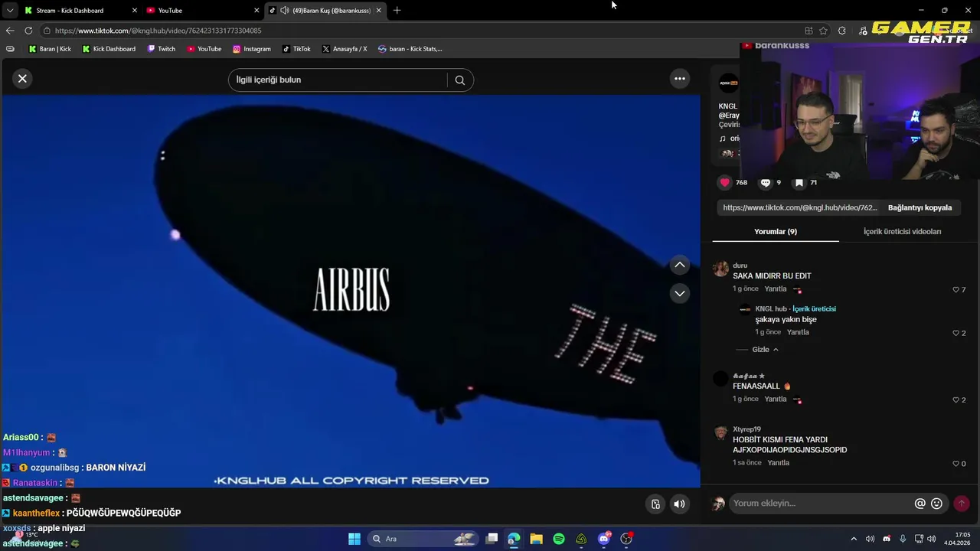This screenshot has height=551, width=980.
Task: Click the İlgili içeriği bulun search field
Action: click(337, 80)
